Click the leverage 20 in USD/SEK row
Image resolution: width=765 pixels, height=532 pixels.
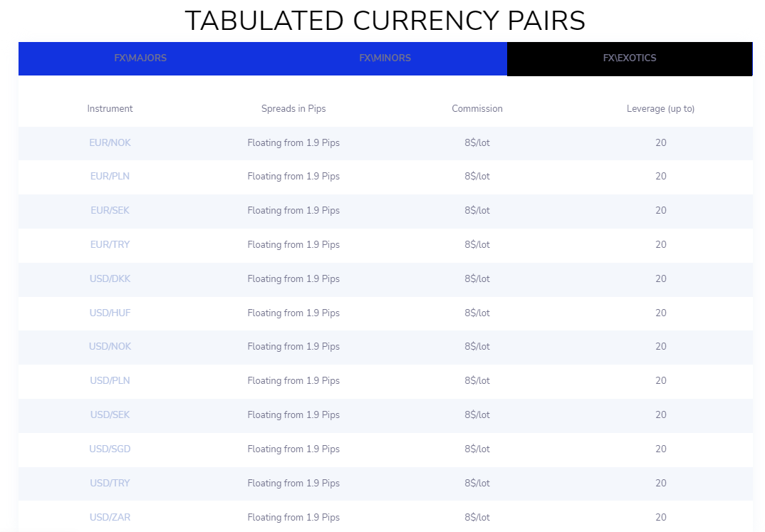point(660,415)
